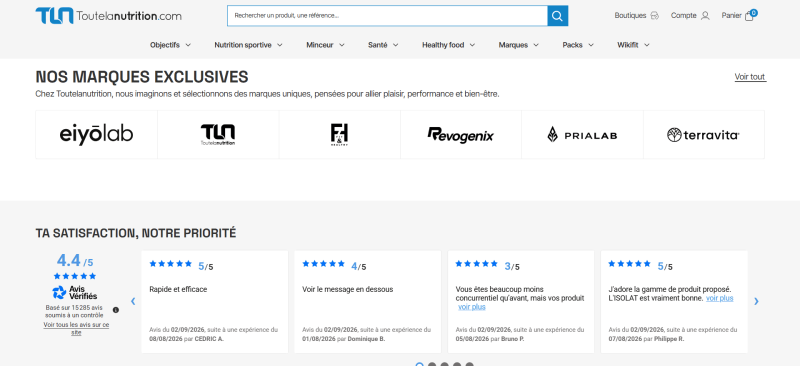Viewport: 800px width, 366px height.
Task: Select the second carousel pagination dot
Action: click(432, 365)
